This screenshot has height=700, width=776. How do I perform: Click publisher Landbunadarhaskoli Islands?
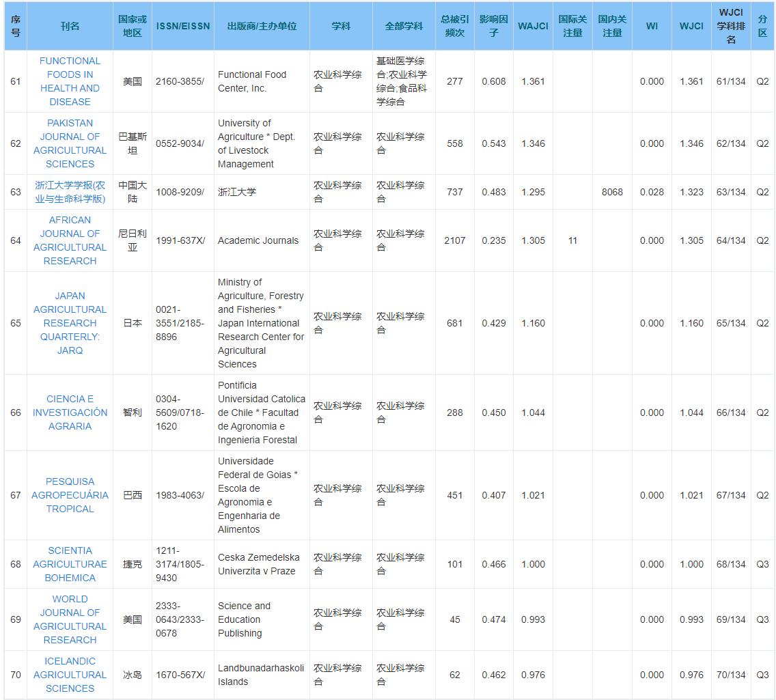click(x=261, y=675)
